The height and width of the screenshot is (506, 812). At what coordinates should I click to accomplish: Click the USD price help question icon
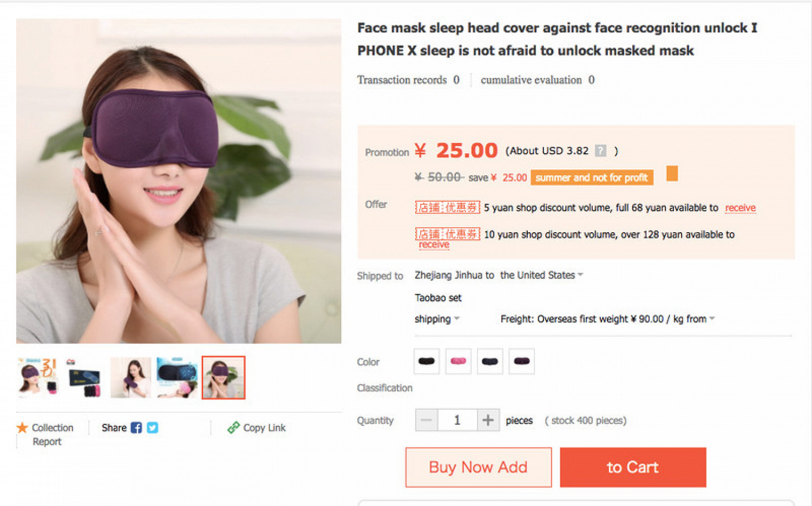pos(600,151)
